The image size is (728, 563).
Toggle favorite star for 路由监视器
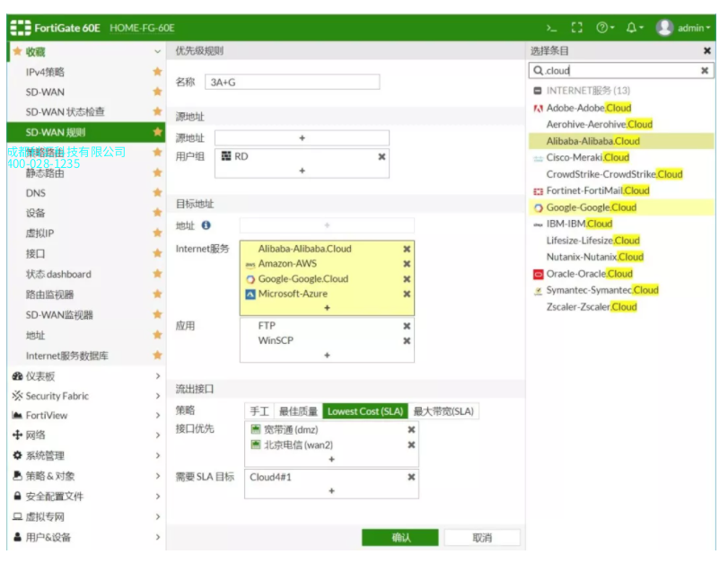(157, 294)
